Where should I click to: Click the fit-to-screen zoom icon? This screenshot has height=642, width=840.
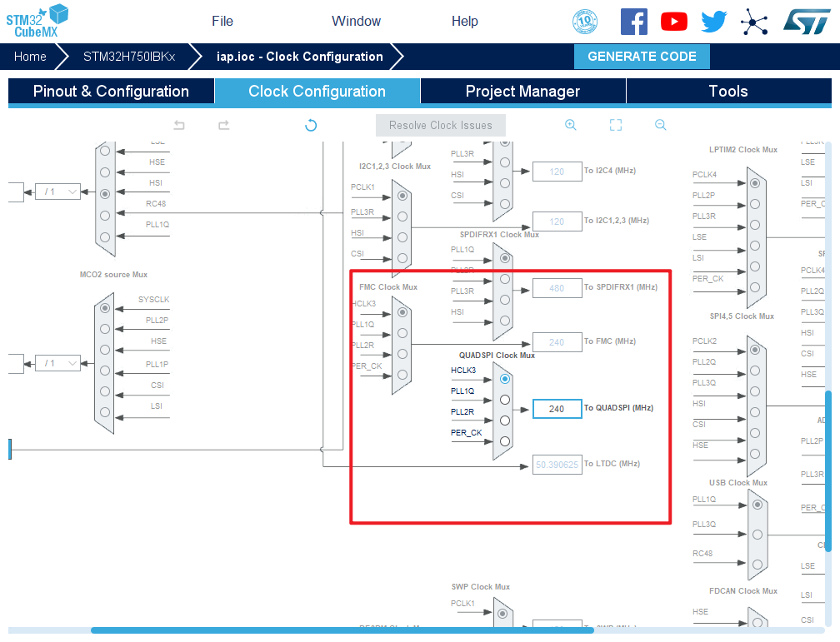(x=616, y=125)
